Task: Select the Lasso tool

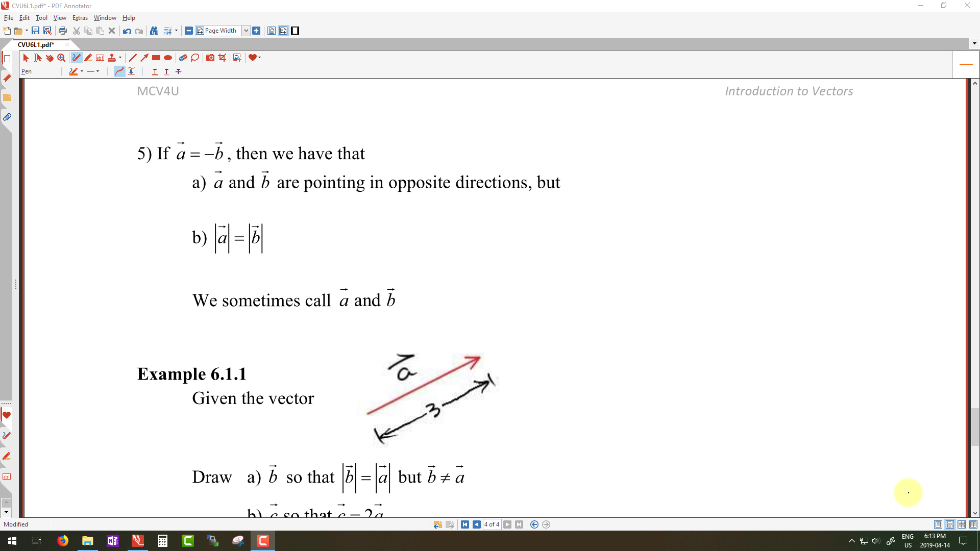Action: click(x=195, y=58)
